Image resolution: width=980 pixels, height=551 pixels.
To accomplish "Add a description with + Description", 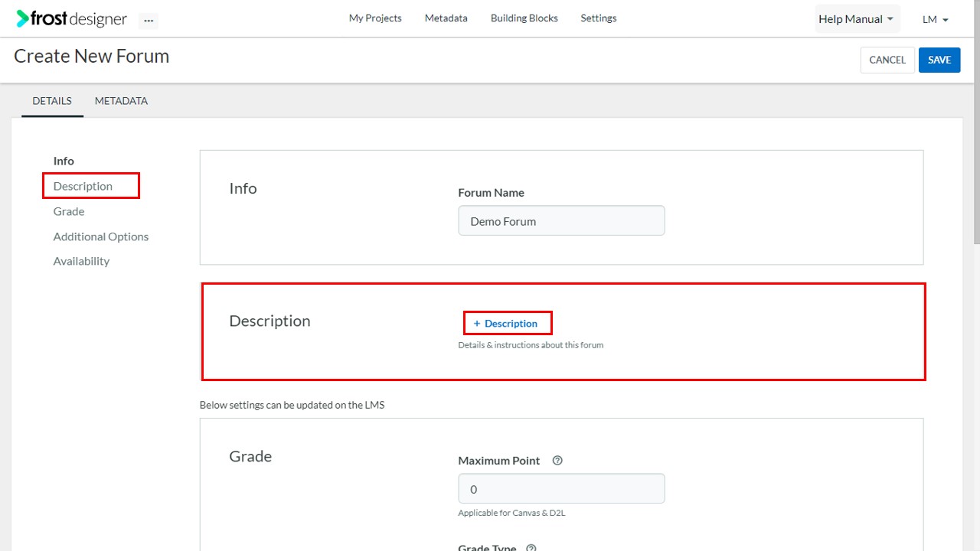I will point(506,324).
